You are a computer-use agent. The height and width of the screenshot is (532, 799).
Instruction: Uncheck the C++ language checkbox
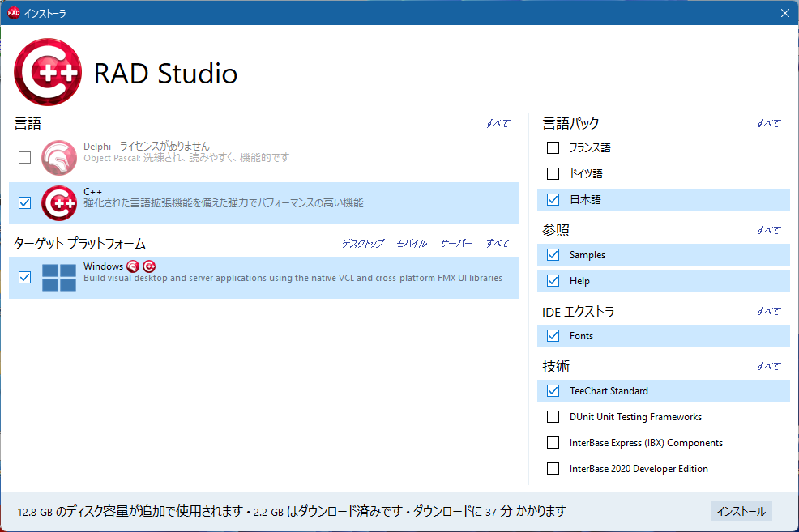(24, 203)
